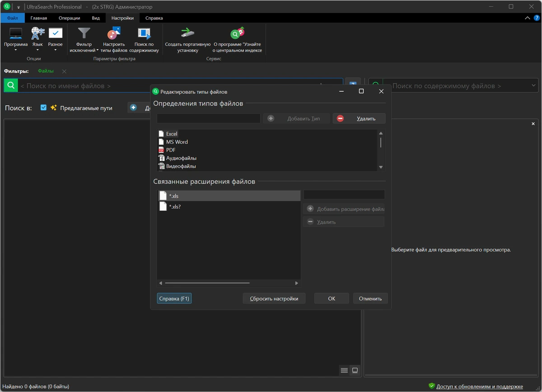The height and width of the screenshot is (392, 542).
Task: Open the content search history dropdown
Action: 533,85
